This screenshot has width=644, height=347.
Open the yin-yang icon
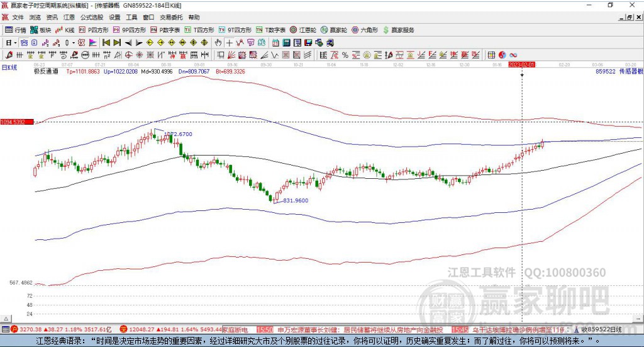(502, 55)
